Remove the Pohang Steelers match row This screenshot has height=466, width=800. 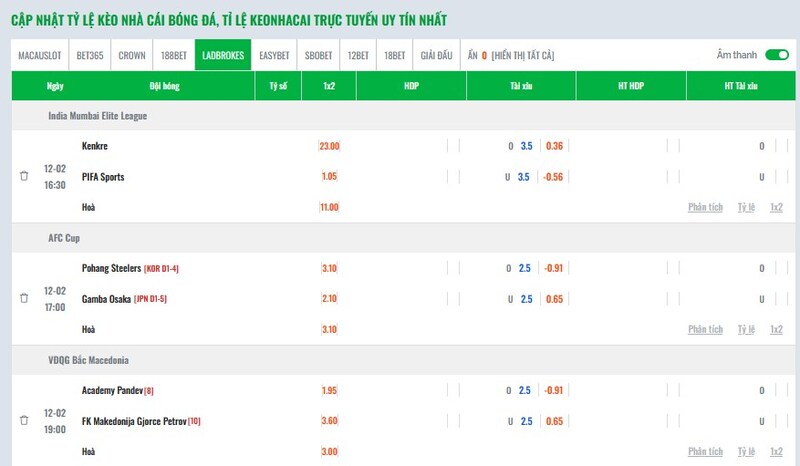pyautogui.click(x=24, y=298)
